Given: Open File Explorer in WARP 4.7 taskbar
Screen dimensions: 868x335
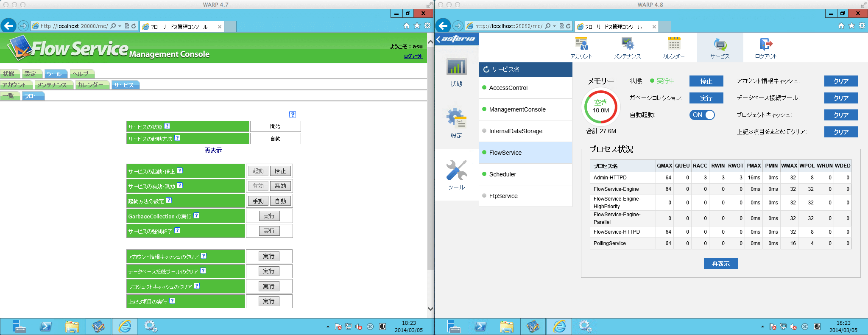Looking at the screenshot, I should point(72,327).
